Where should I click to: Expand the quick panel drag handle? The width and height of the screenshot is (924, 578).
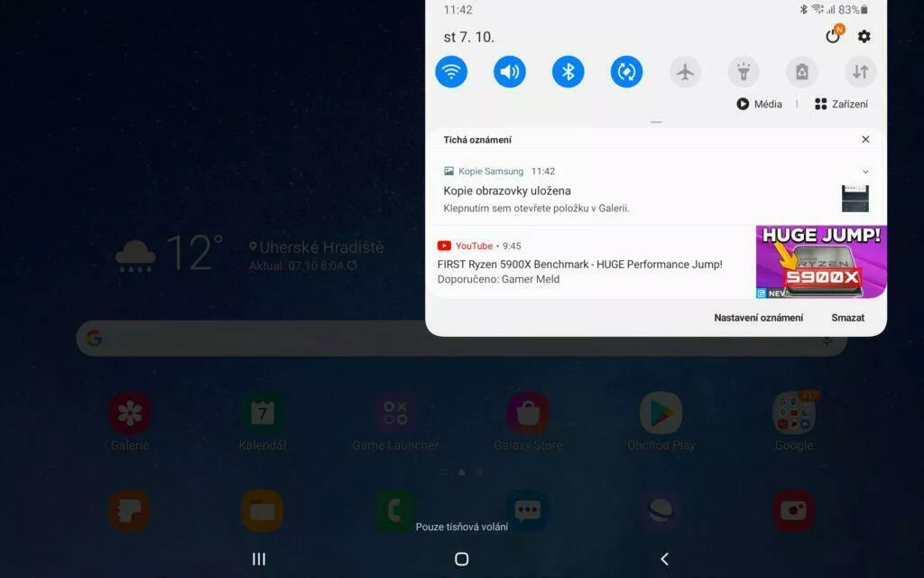click(x=656, y=122)
